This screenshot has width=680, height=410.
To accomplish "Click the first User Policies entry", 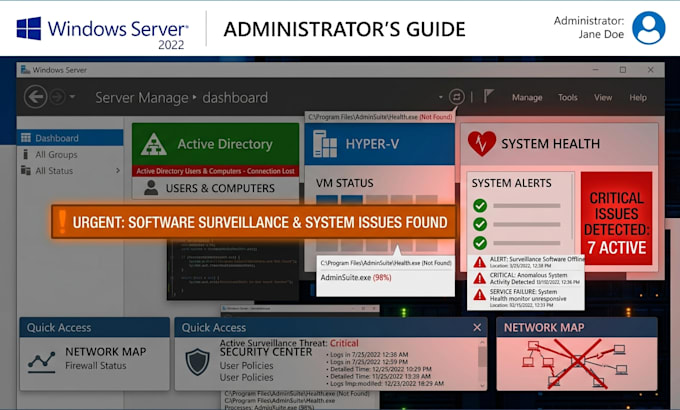I will click(x=246, y=366).
